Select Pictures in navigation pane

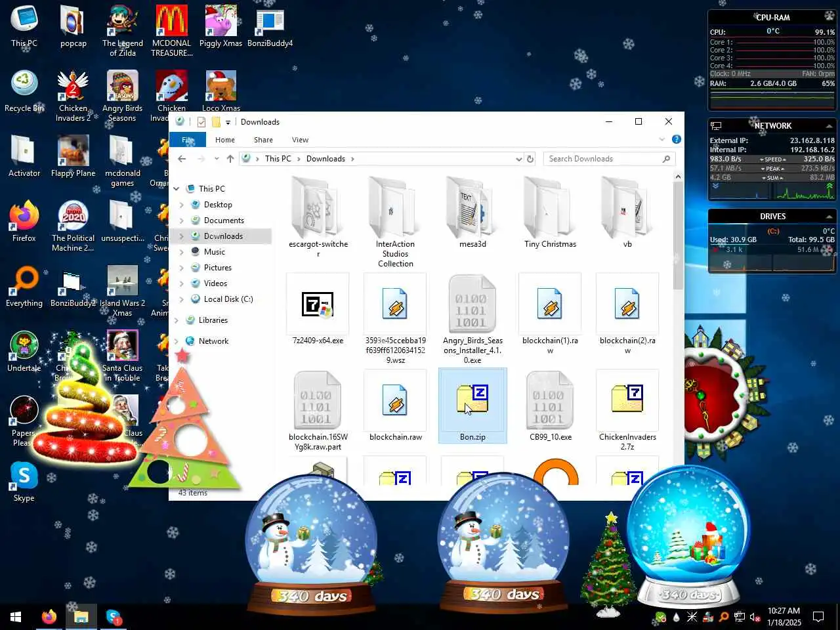pyautogui.click(x=217, y=268)
